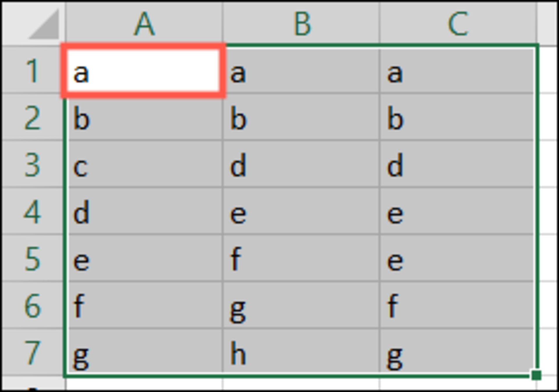Image resolution: width=559 pixels, height=392 pixels.
Task: Click cell B7 containing 'h'
Action: click(x=301, y=352)
